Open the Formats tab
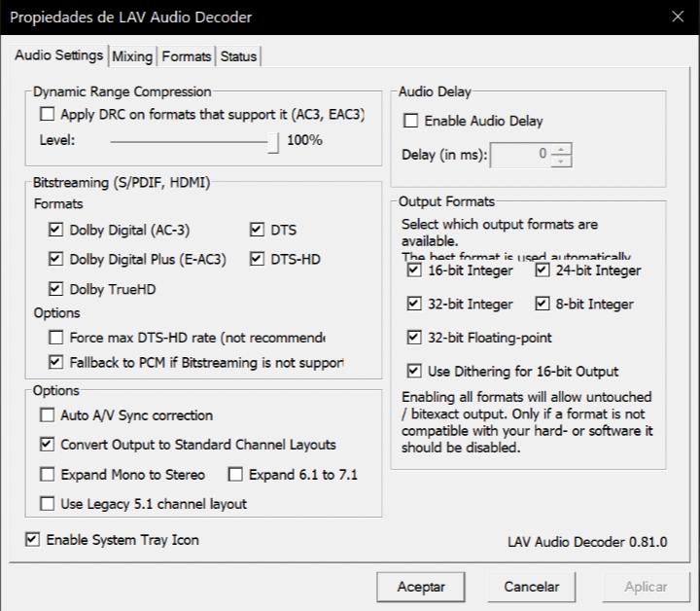 [186, 56]
